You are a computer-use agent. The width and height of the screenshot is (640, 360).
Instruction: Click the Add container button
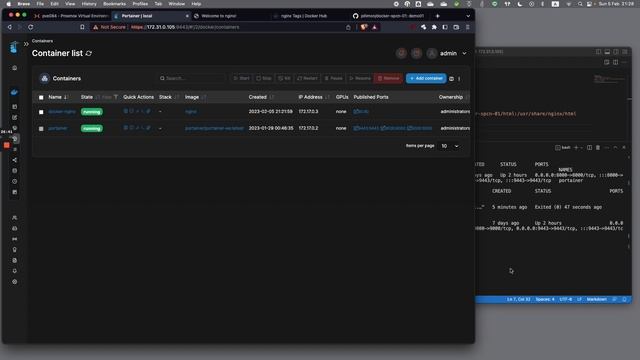pos(426,78)
